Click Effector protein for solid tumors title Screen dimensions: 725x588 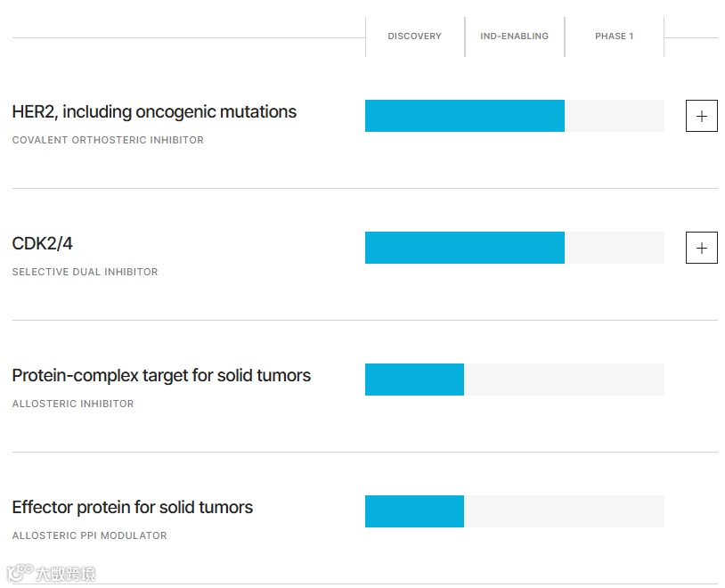(133, 508)
